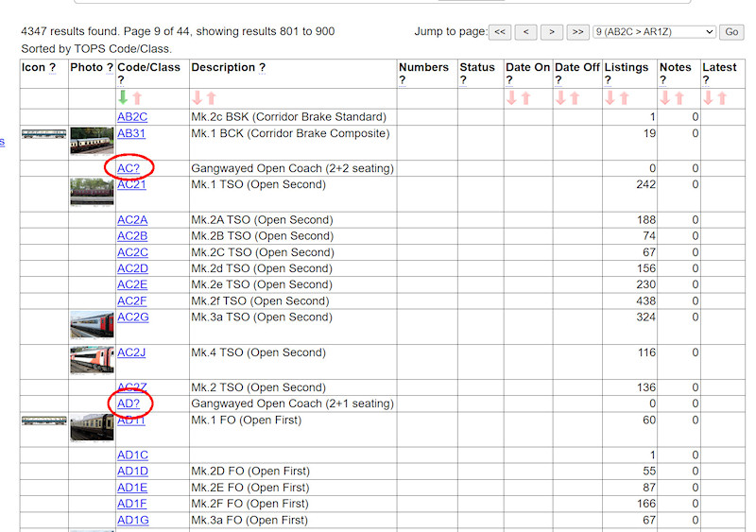Open the AB2C class link
The width and height of the screenshot is (756, 532).
coord(132,117)
